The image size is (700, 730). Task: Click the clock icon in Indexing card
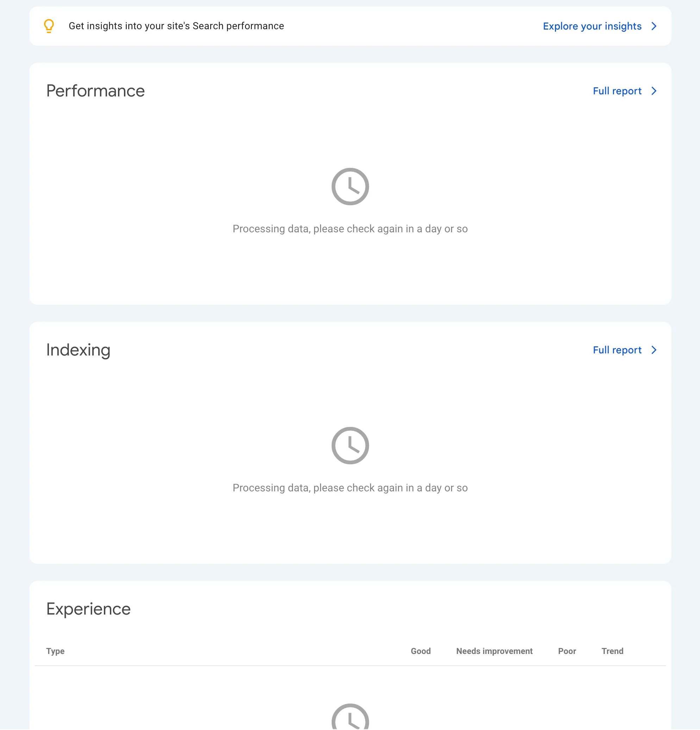coord(350,446)
